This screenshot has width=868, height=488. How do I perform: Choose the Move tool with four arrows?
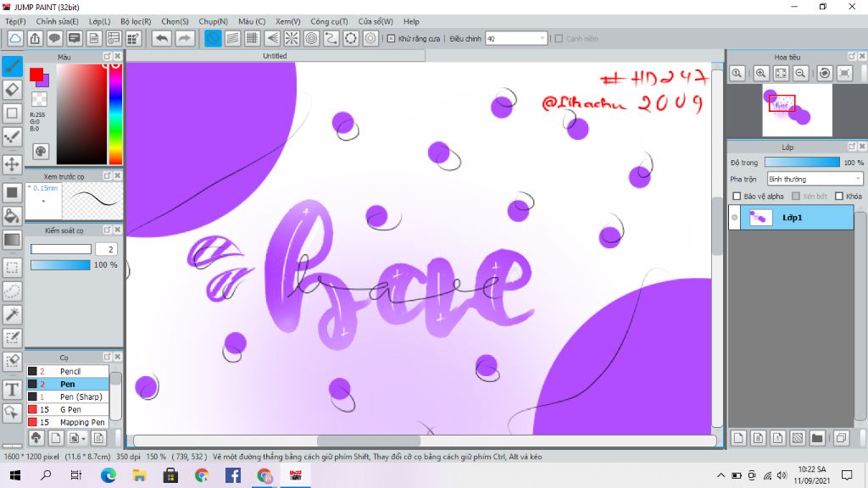(x=12, y=164)
